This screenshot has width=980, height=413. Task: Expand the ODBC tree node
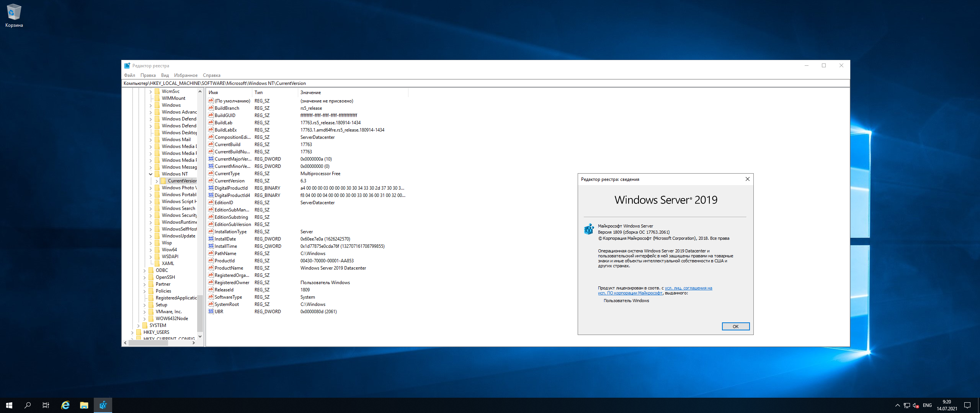pos(144,270)
